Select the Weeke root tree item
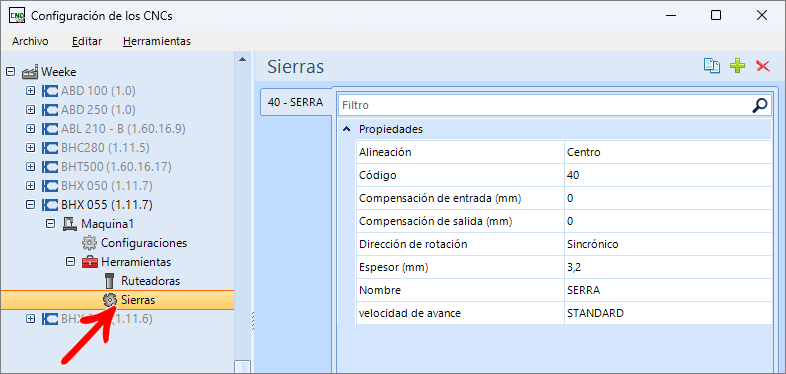 click(x=59, y=72)
